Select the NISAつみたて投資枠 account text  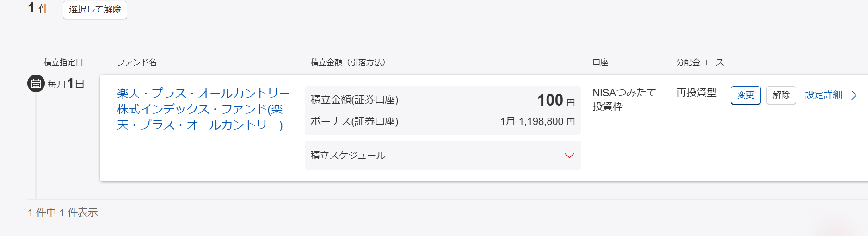[624, 100]
